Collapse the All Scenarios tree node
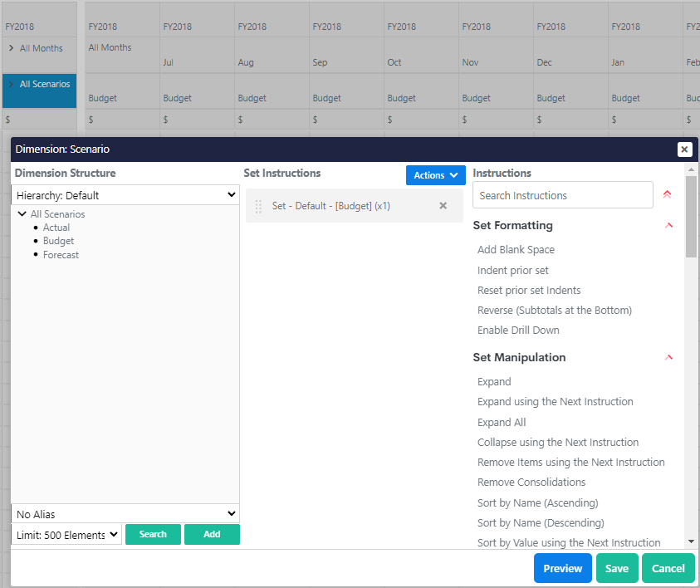The height and width of the screenshot is (588, 700). pos(22,213)
